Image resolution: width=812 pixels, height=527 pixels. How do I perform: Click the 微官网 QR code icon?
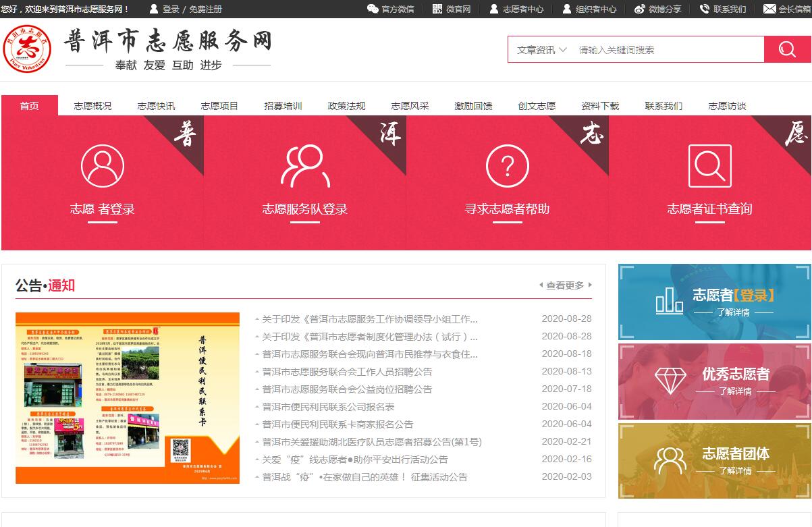(437, 9)
